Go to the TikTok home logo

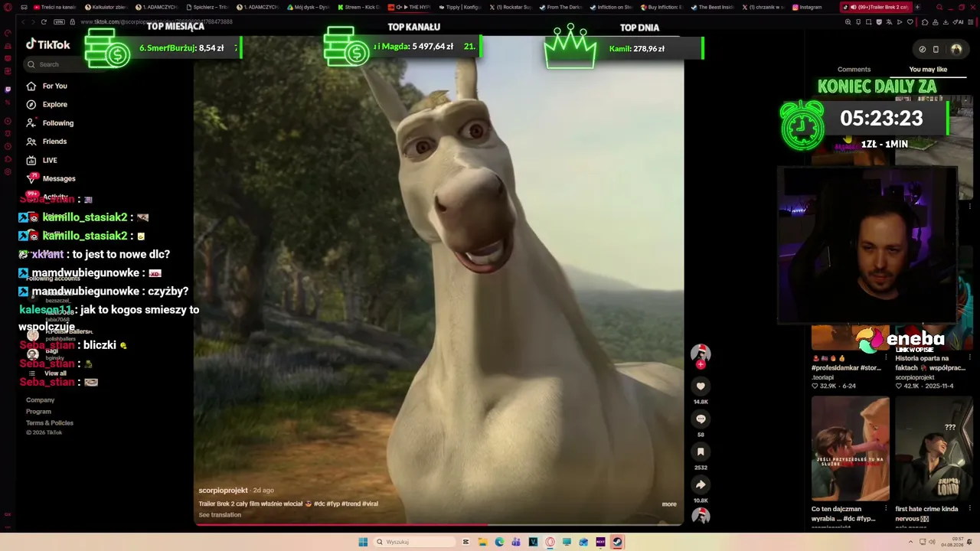coord(47,44)
